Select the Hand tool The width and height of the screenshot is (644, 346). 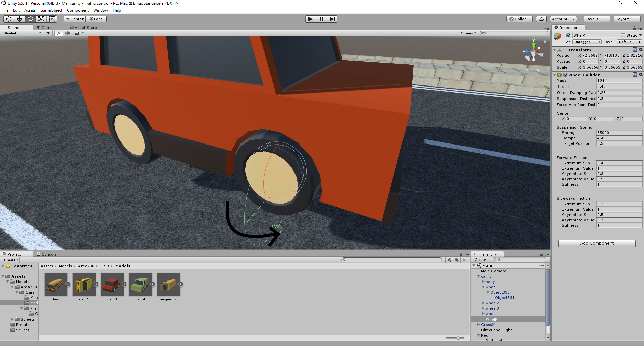tap(9, 19)
